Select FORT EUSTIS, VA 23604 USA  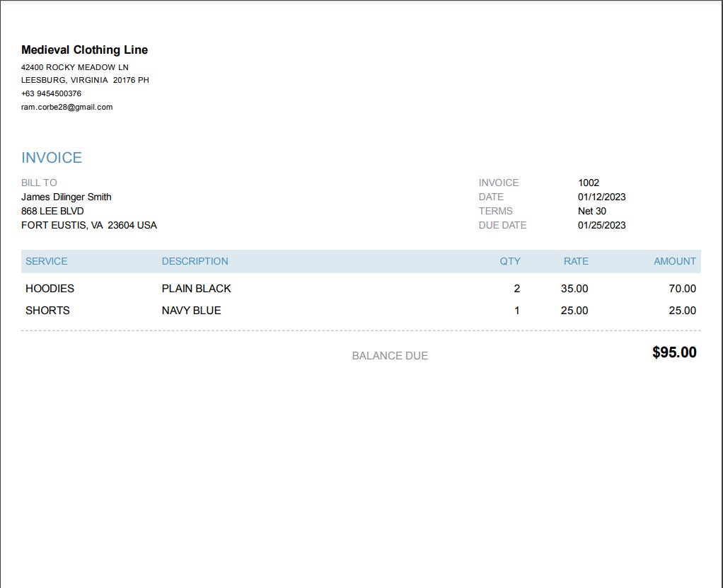89,226
